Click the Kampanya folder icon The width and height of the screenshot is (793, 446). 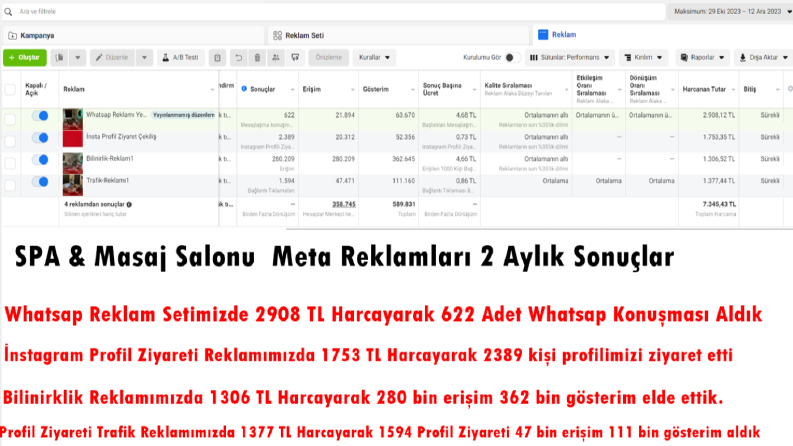(x=13, y=35)
